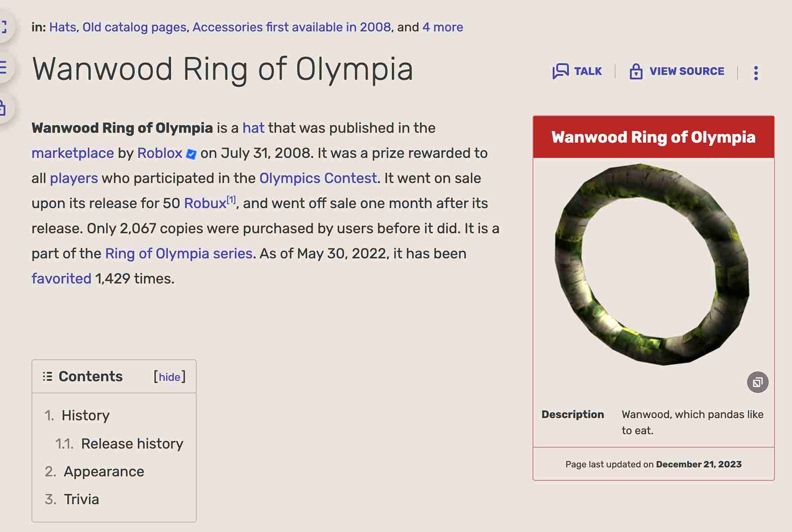
Task: Click the left-edge lock icon below the list icon
Action: tap(3, 108)
